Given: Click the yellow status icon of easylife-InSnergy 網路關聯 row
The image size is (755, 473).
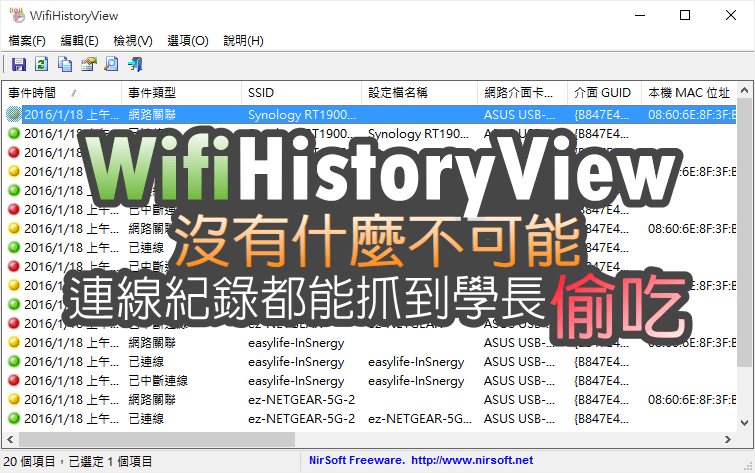Looking at the screenshot, I should point(14,342).
